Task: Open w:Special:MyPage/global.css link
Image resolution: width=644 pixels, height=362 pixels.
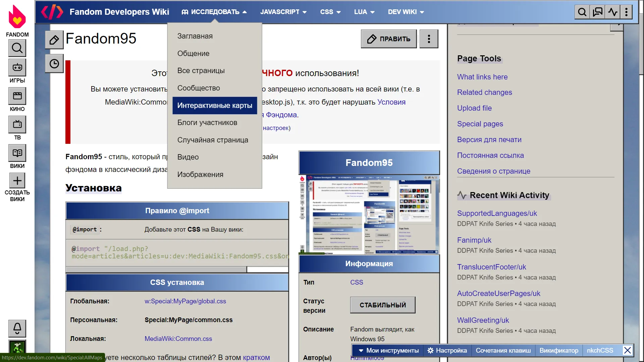Action: [185, 301]
